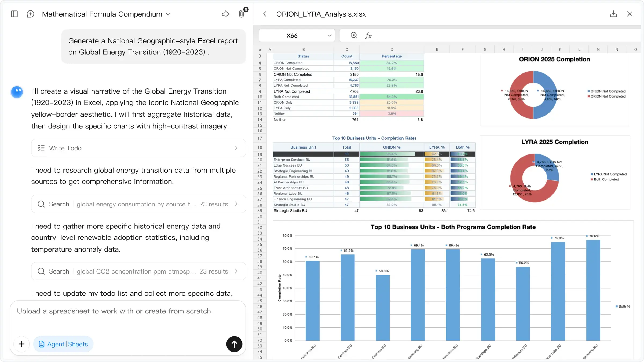The width and height of the screenshot is (644, 362).
Task: Close the spreadsheet preview
Action: point(630,14)
